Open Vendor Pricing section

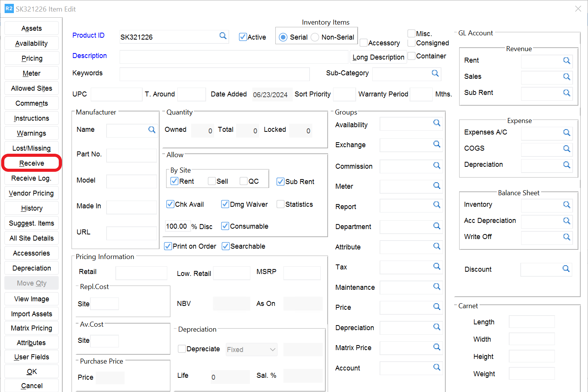tap(32, 193)
